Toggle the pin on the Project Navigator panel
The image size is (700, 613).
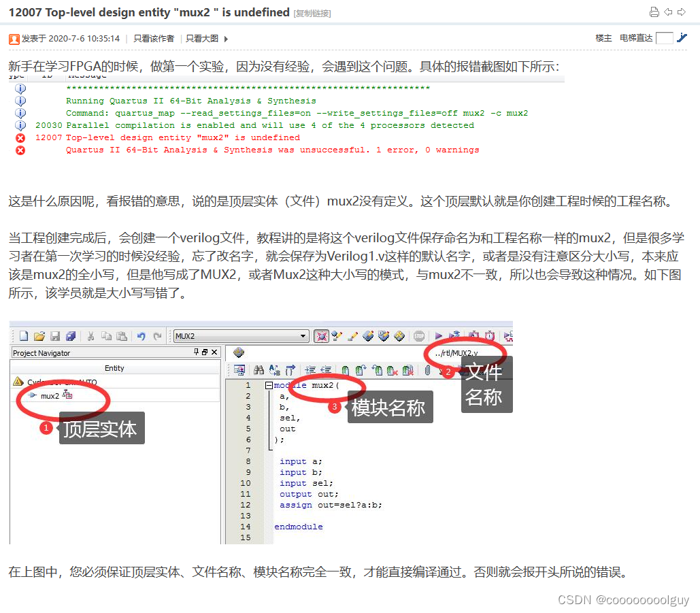point(197,352)
